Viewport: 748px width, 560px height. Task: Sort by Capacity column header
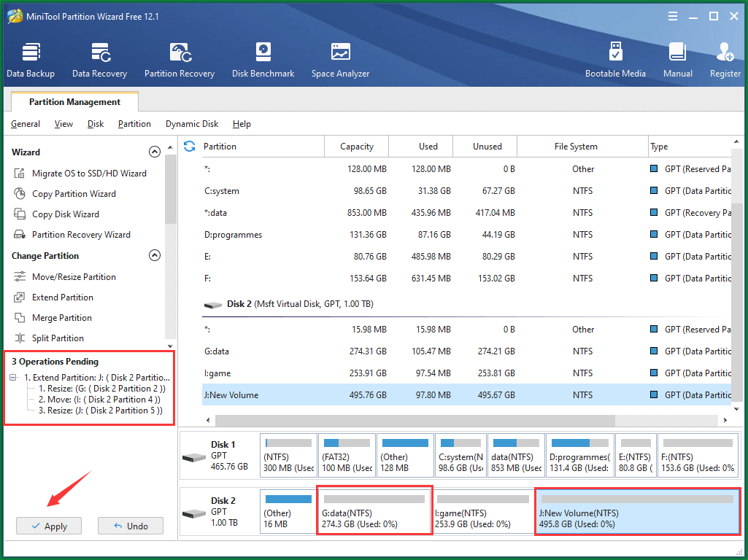pyautogui.click(x=356, y=147)
